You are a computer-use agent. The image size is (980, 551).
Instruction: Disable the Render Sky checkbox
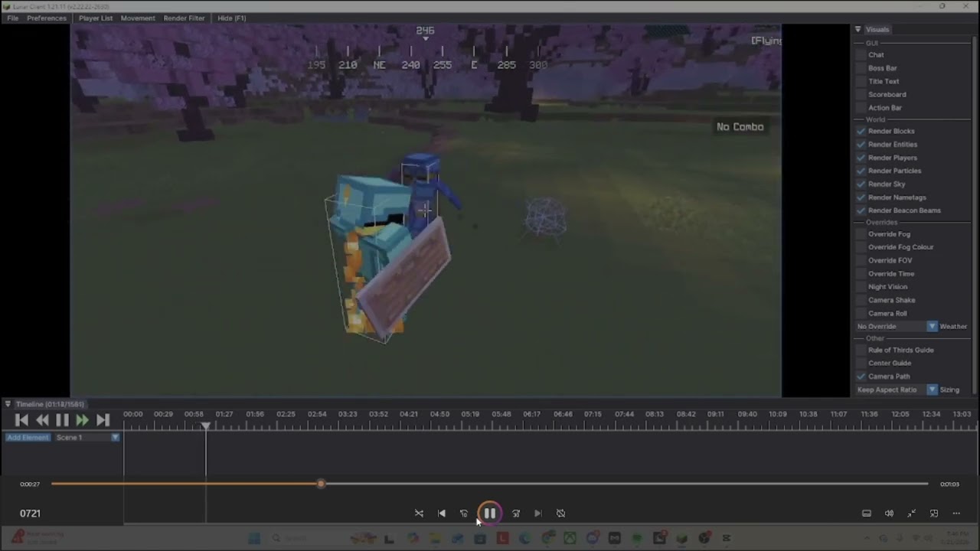861,184
